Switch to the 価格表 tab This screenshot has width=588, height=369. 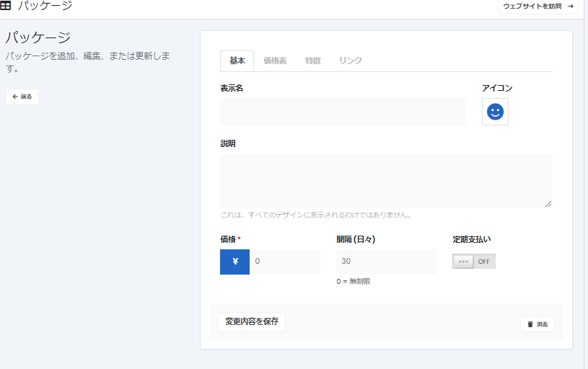pyautogui.click(x=275, y=61)
